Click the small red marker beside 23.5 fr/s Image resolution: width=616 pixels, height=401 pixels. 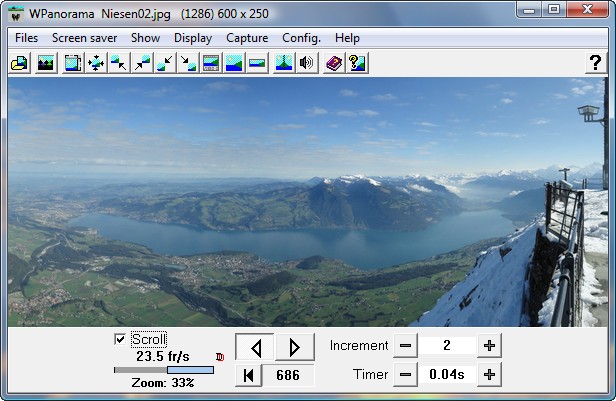click(x=220, y=357)
